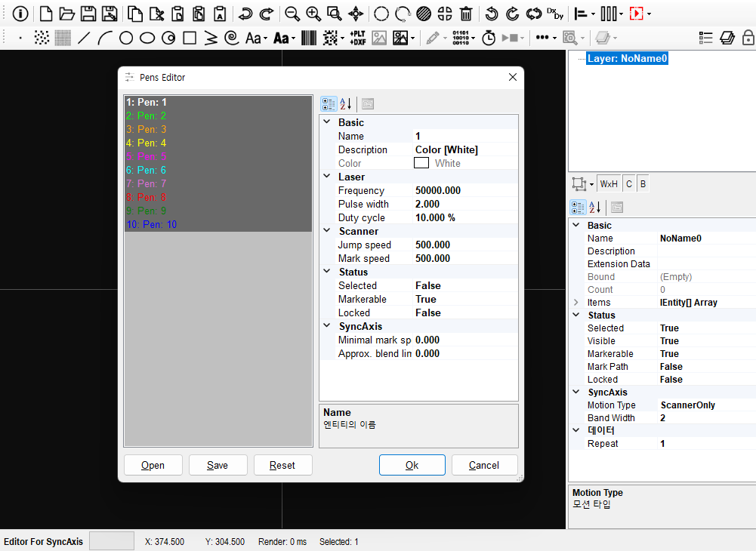The width and height of the screenshot is (756, 551).
Task: Click the hatch-filled circle icon
Action: tap(424, 14)
